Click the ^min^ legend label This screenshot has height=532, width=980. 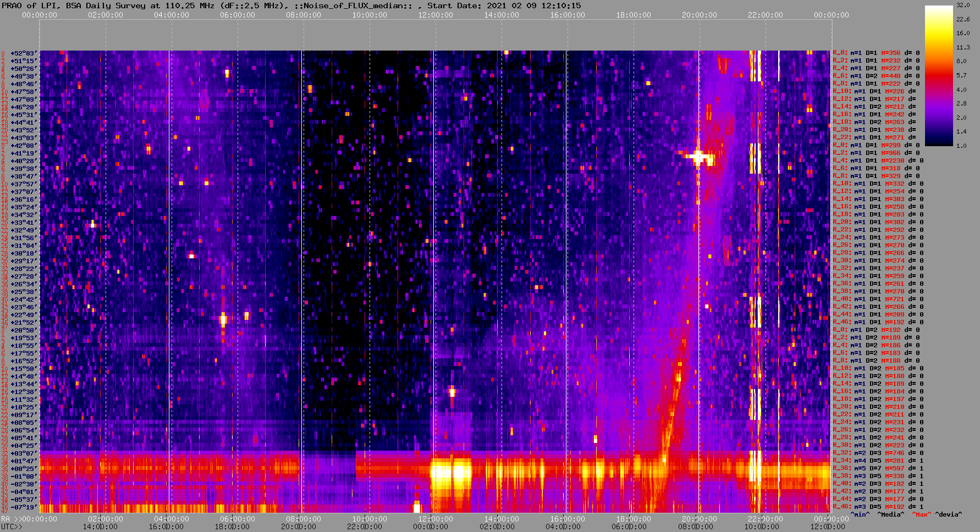point(860,514)
